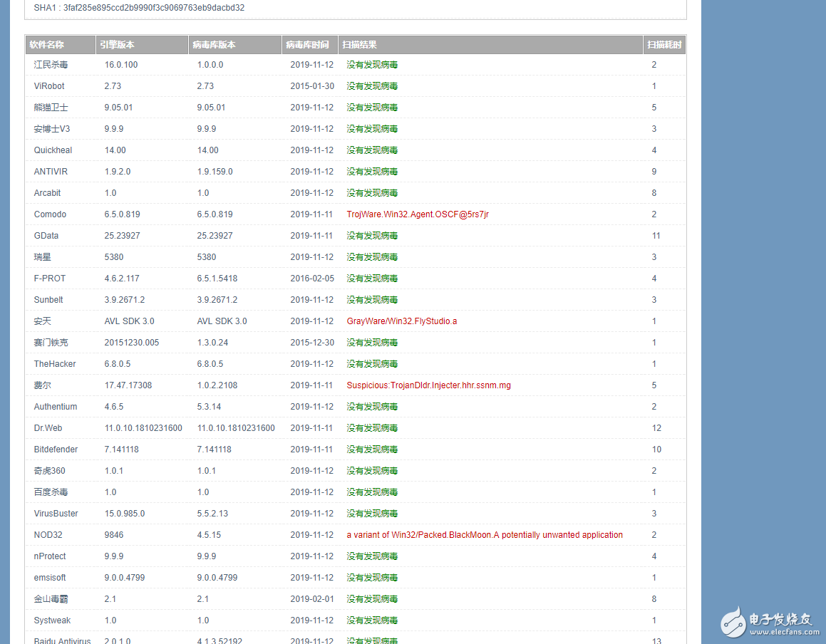
Task: Select emsisoft engine version 9.0.0.4799
Action: (125, 578)
